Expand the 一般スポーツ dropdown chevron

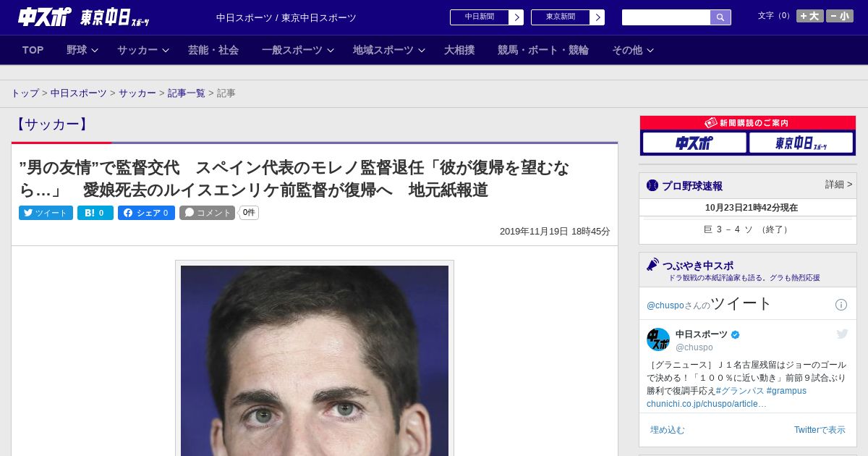(x=331, y=50)
